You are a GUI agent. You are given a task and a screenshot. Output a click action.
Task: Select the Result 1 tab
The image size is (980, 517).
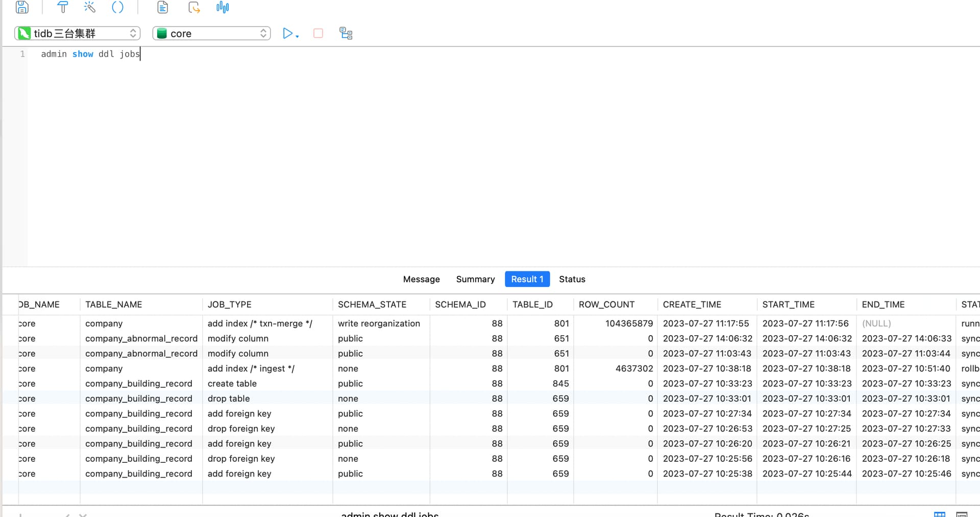click(527, 279)
